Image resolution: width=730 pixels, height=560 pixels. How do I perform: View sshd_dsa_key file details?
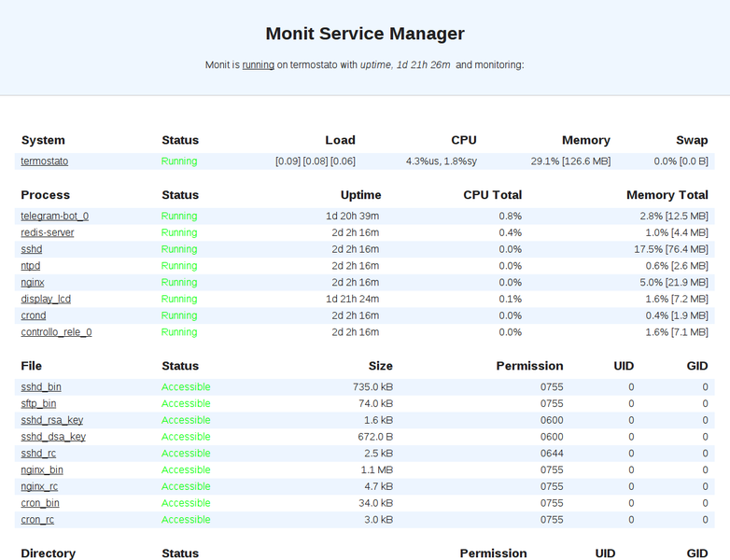point(53,437)
